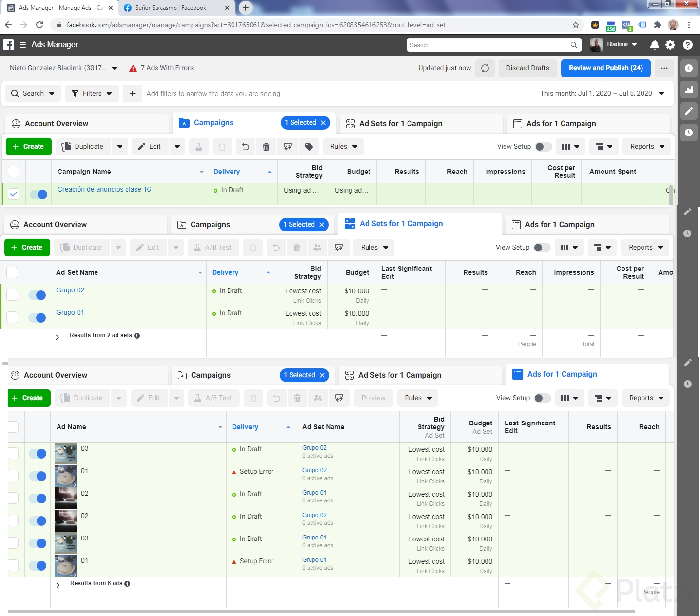Check the Grupo 02 ad set row checkbox

(x=12, y=295)
